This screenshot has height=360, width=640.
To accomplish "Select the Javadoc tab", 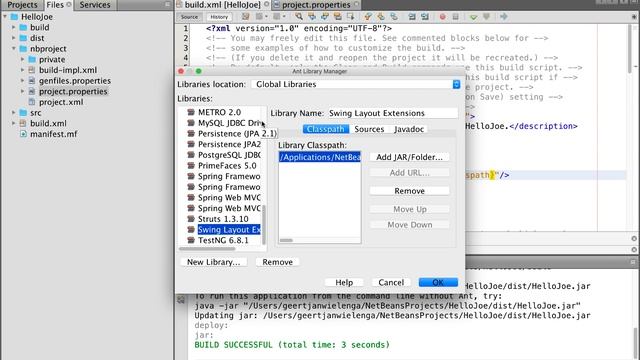I will click(409, 129).
